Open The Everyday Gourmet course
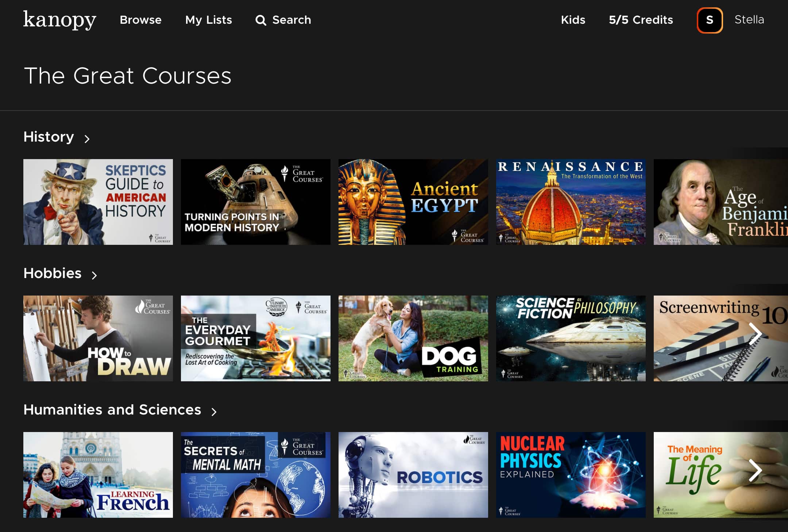788x532 pixels. click(x=256, y=338)
